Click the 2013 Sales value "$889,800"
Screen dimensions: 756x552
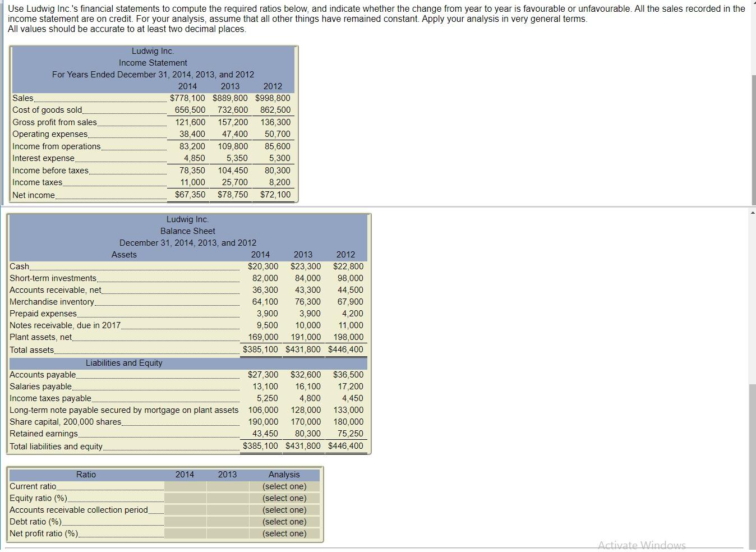(230, 98)
